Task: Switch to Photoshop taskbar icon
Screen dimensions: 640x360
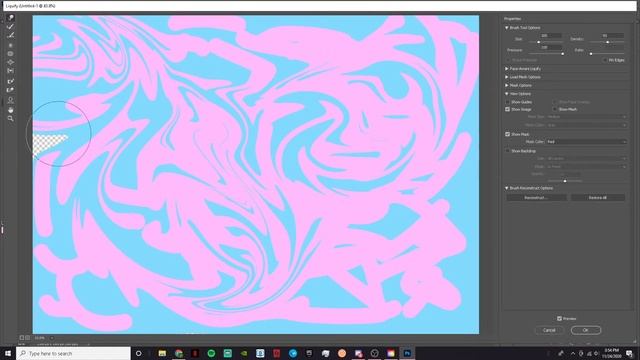Action: pyautogui.click(x=407, y=353)
